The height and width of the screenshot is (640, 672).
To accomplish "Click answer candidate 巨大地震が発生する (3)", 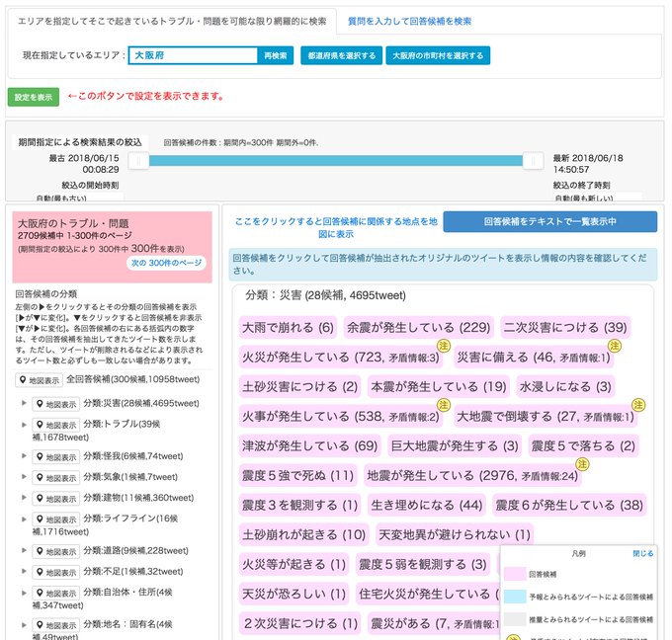I will [x=455, y=446].
